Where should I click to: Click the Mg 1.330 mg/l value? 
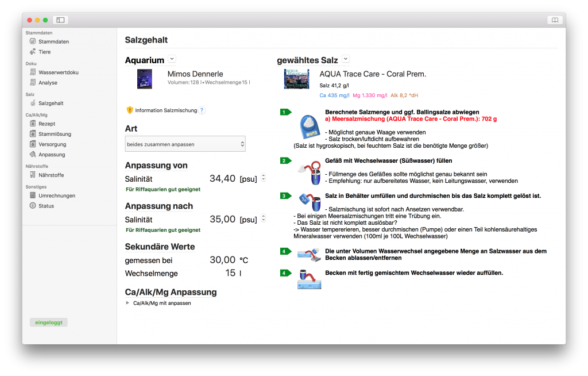click(370, 95)
